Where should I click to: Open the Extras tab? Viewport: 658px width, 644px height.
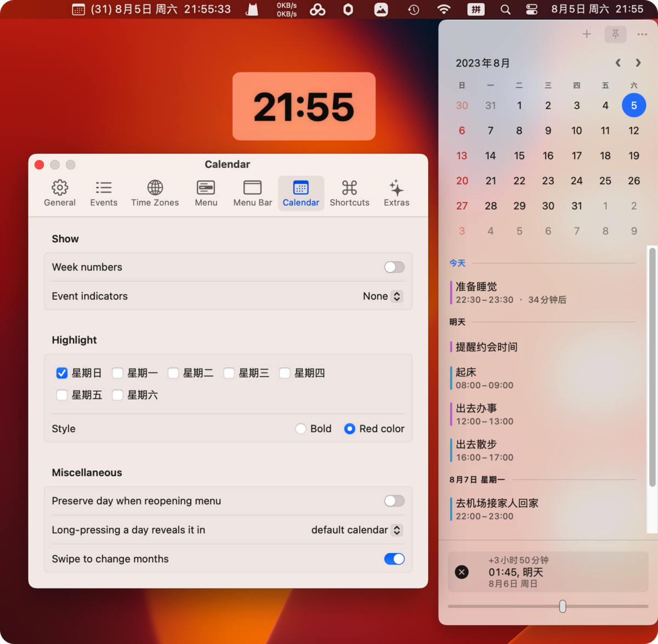coord(396,193)
